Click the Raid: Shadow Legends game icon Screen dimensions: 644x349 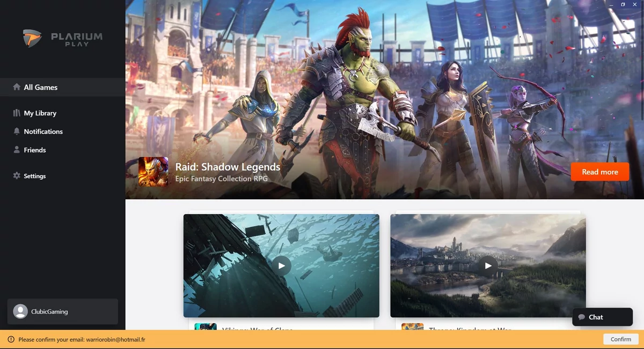coord(153,172)
